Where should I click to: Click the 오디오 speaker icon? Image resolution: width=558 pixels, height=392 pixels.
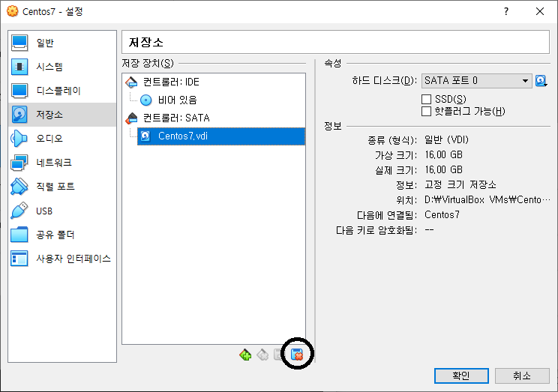[x=19, y=139]
